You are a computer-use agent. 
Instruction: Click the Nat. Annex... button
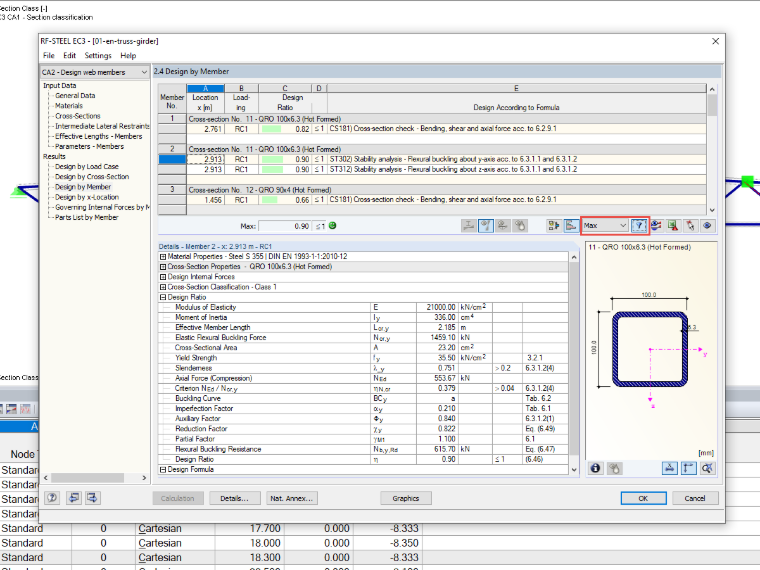coord(292,498)
